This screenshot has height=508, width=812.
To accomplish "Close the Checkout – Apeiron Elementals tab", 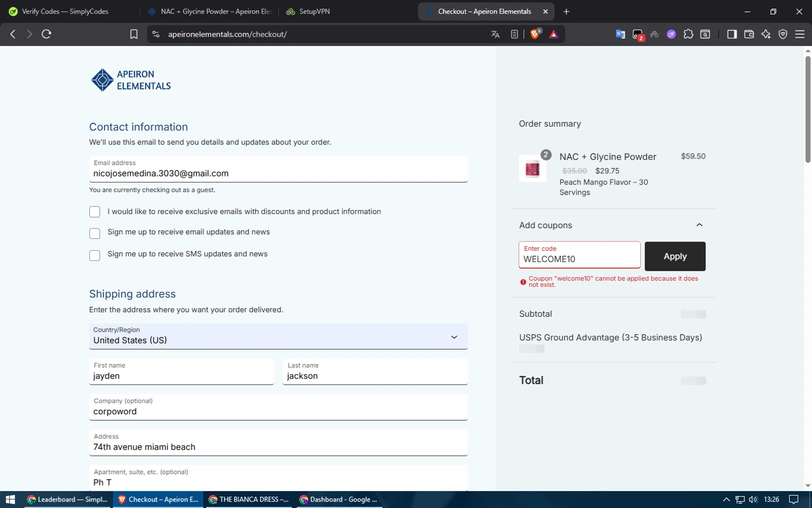I will tap(546, 11).
